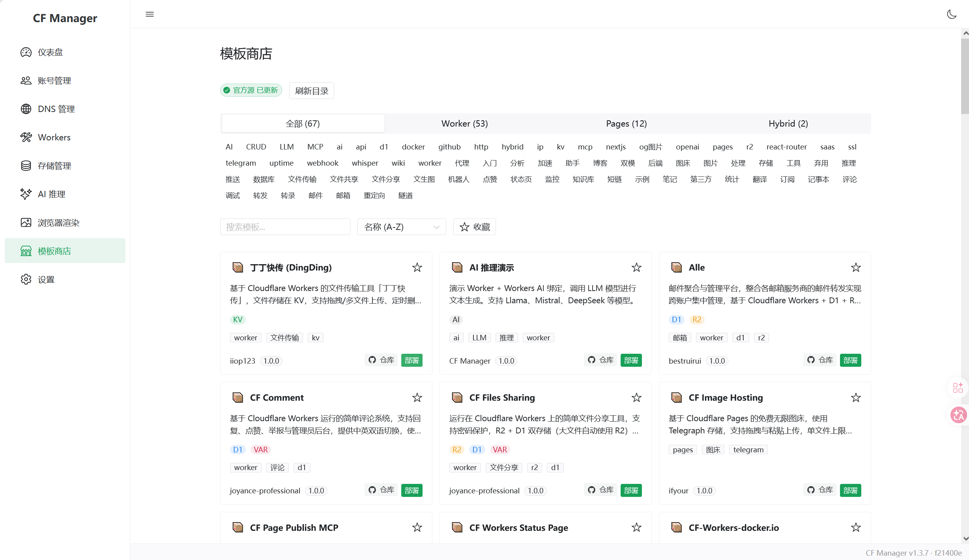Deploy the AI 推理演示 template
Viewport: 969px width, 560px height.
click(631, 360)
